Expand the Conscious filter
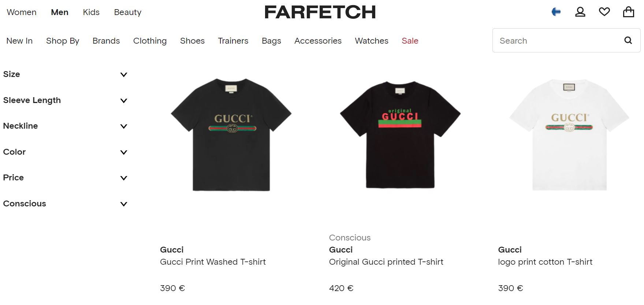Screen dimensions: 644x305 tap(65, 204)
